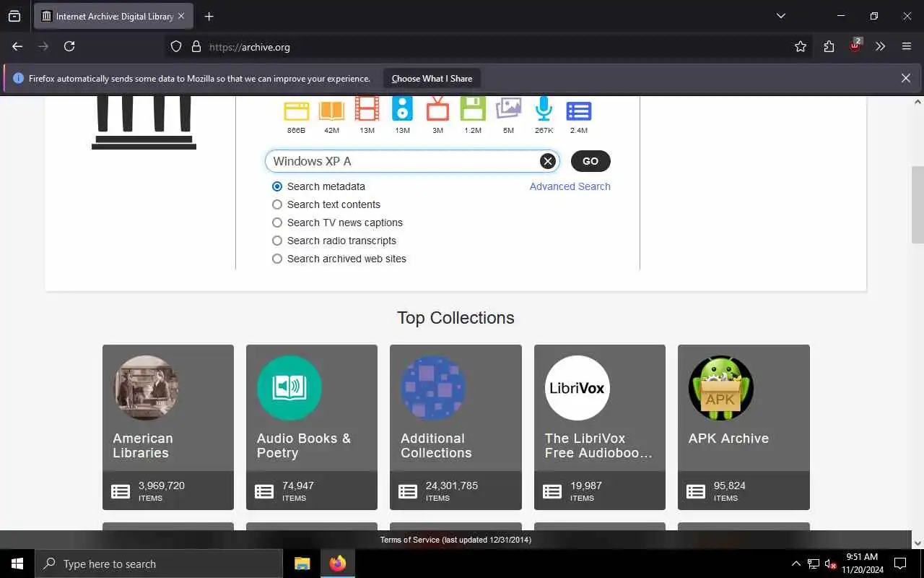
Task: Open the Windows Start menu
Action: click(x=17, y=564)
